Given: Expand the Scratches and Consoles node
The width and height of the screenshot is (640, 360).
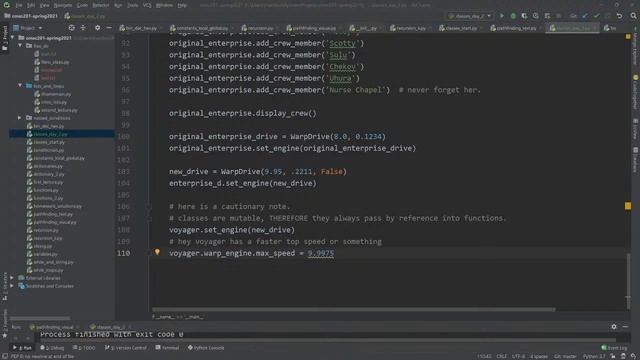Looking at the screenshot, I should click(x=12, y=286).
